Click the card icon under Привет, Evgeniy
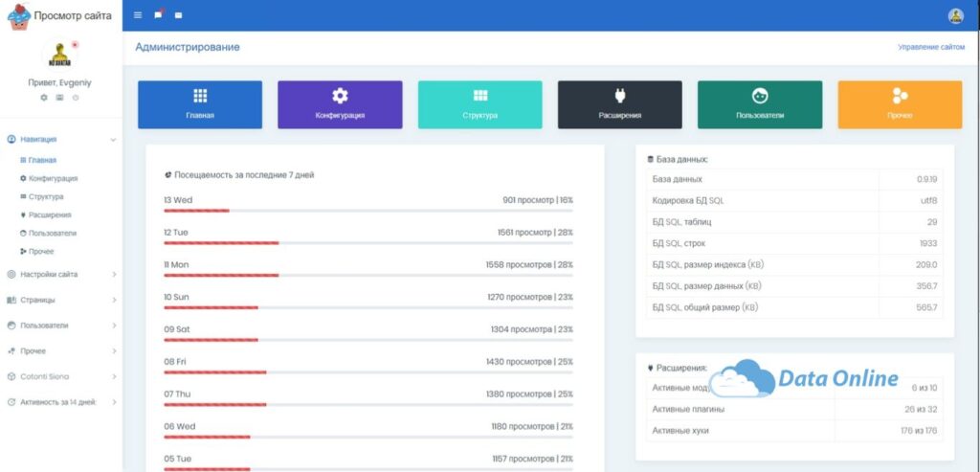The image size is (980, 472). coord(59,98)
